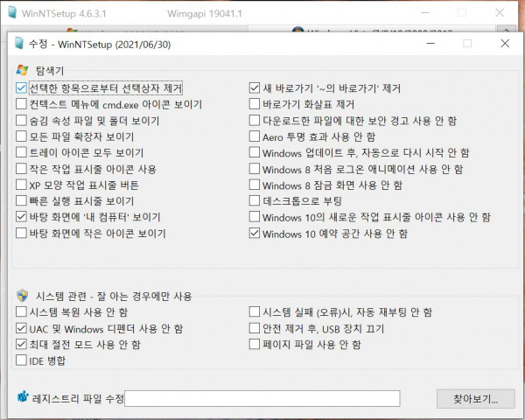This screenshot has width=525, height=420.
Task: Uncheck 'Windows 10 예약 공간 사용 안 함'
Action: [255, 233]
